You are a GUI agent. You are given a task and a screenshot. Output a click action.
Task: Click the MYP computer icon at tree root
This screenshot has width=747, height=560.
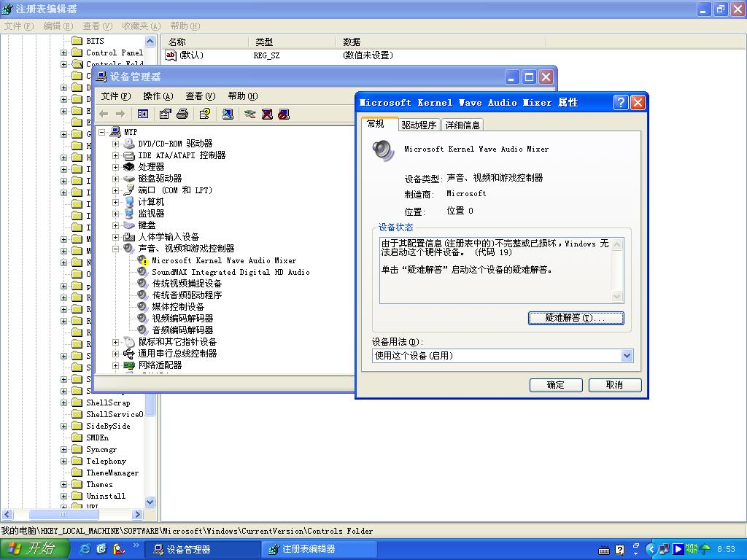115,132
